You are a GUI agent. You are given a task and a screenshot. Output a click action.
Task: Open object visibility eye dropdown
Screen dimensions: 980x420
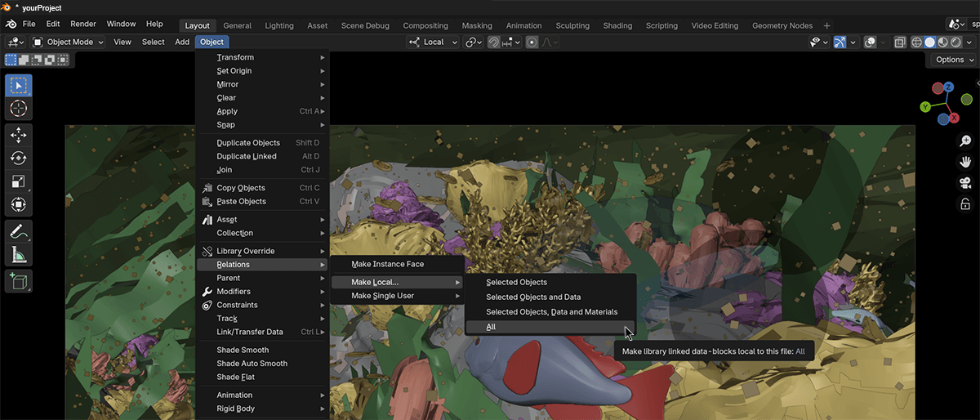[819, 42]
